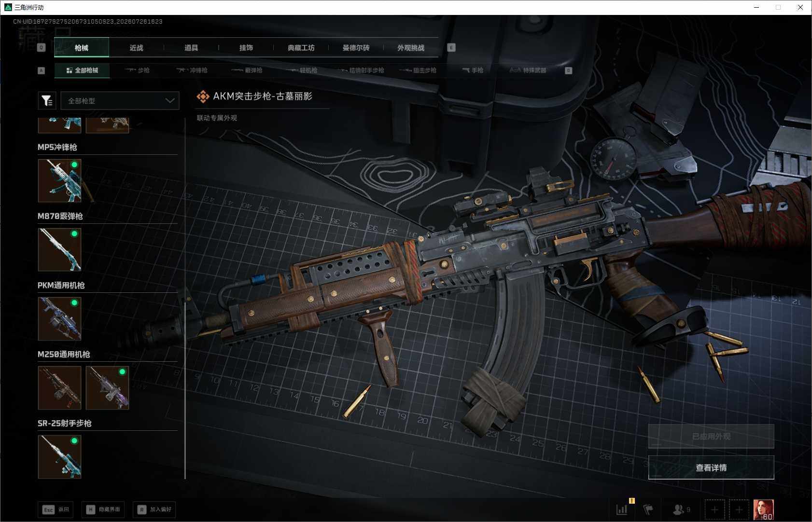Open the friends list icon showing 9
The width and height of the screenshot is (812, 522).
pyautogui.click(x=681, y=509)
